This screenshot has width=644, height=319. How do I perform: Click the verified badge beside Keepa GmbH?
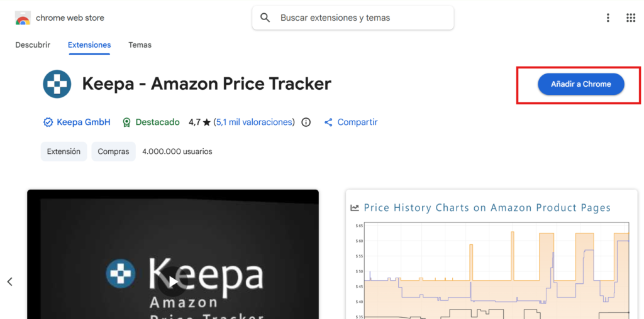[x=48, y=122]
